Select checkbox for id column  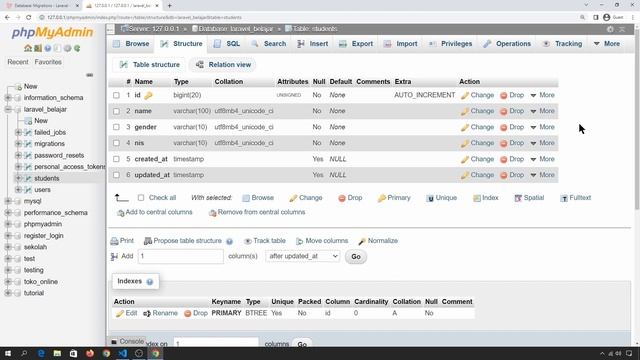coord(116,95)
